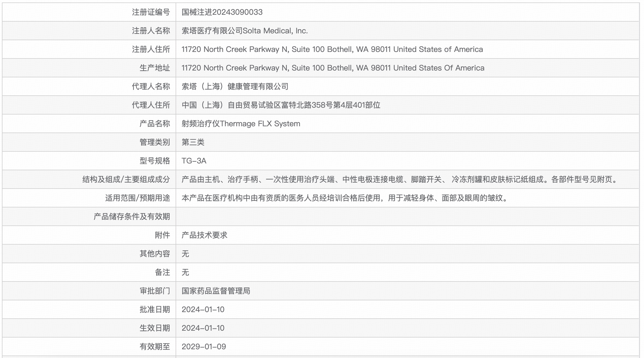
Task: Click the 注册人住所 address value
Action: coord(332,49)
